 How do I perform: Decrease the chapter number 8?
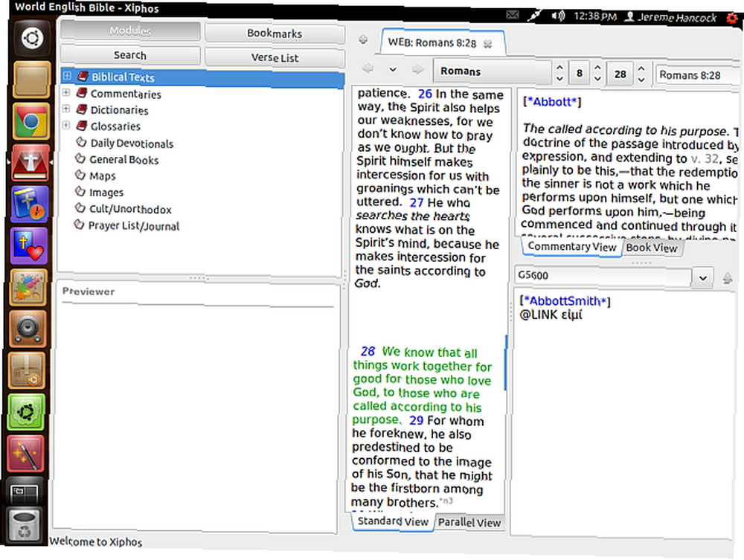coord(597,79)
